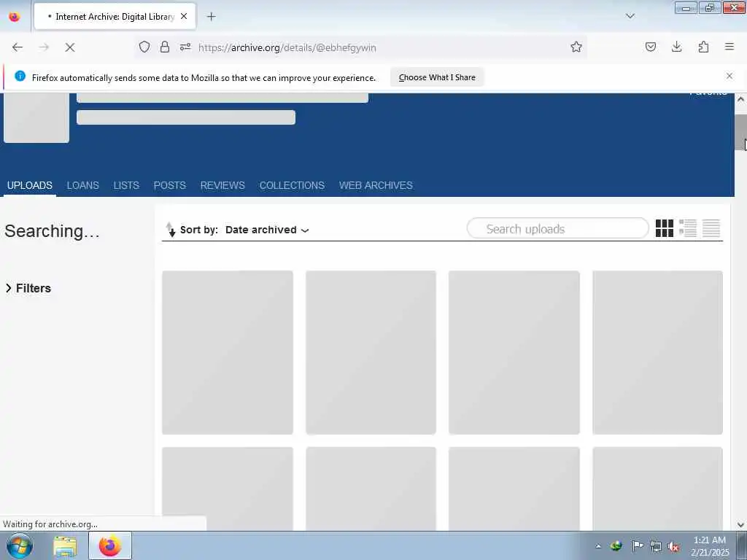The image size is (747, 560).
Task: Toggle the sort direction arrows icon
Action: (x=170, y=230)
